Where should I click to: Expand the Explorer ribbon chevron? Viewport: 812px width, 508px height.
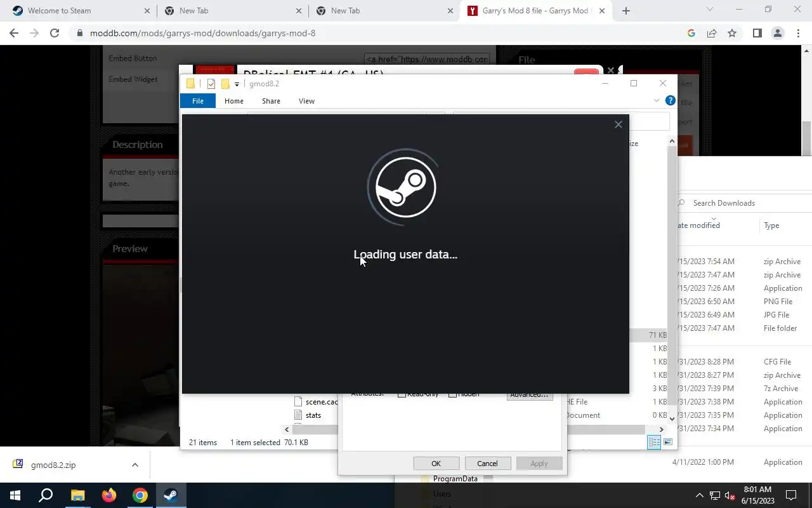pyautogui.click(x=656, y=101)
